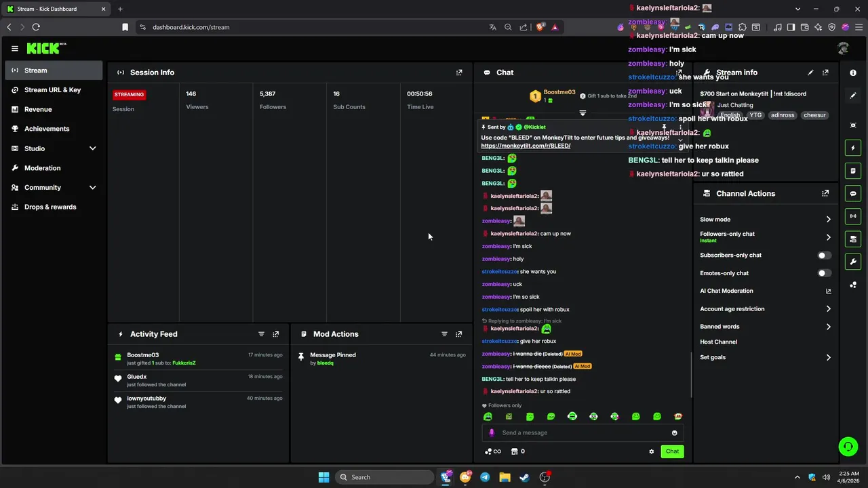Open Brave Shields icon in address bar

540,27
